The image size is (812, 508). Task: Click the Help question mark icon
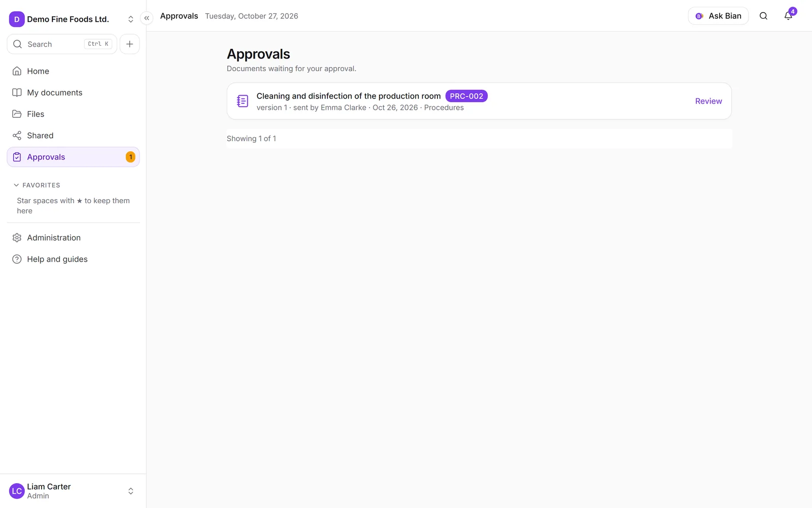click(17, 259)
